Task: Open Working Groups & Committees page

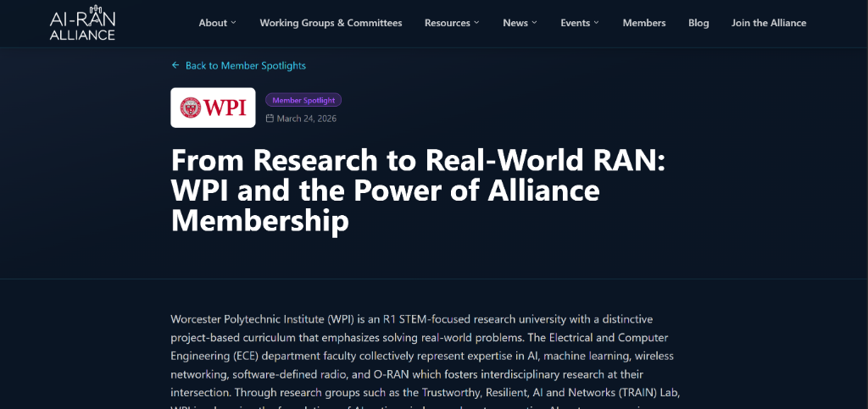Action: click(331, 23)
